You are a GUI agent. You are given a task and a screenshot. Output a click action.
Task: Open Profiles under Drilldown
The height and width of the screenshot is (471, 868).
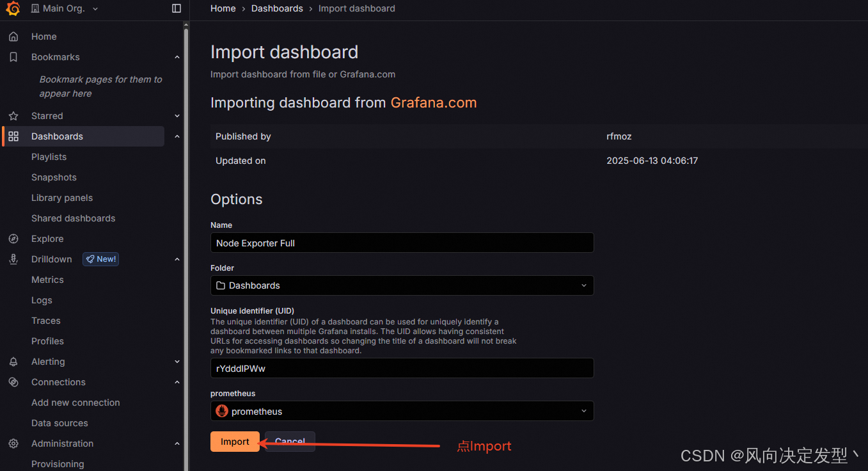pos(48,341)
